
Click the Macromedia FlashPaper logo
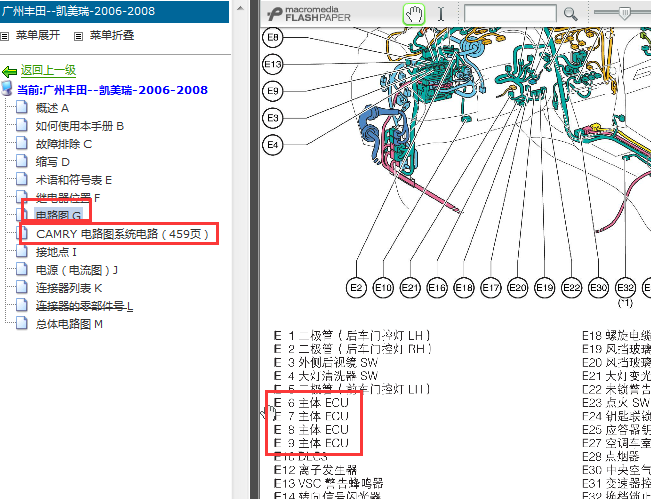click(309, 14)
